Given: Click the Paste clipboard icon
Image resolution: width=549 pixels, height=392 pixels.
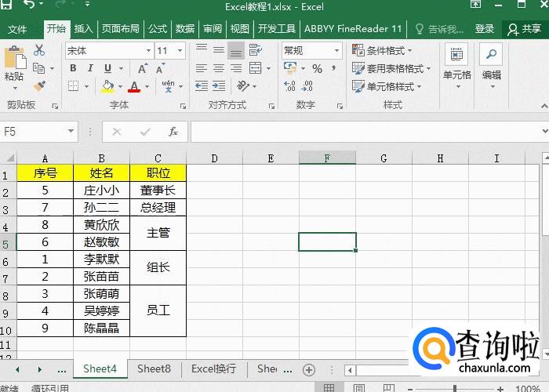Looking at the screenshot, I should tap(15, 57).
